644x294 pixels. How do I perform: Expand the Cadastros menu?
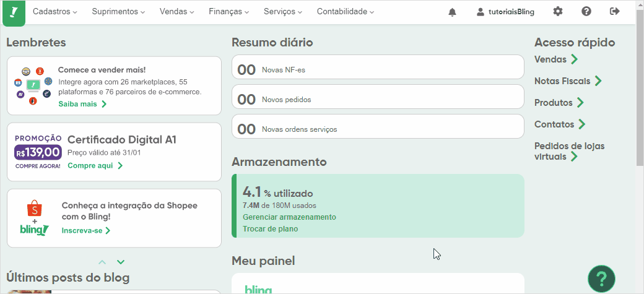(x=55, y=12)
